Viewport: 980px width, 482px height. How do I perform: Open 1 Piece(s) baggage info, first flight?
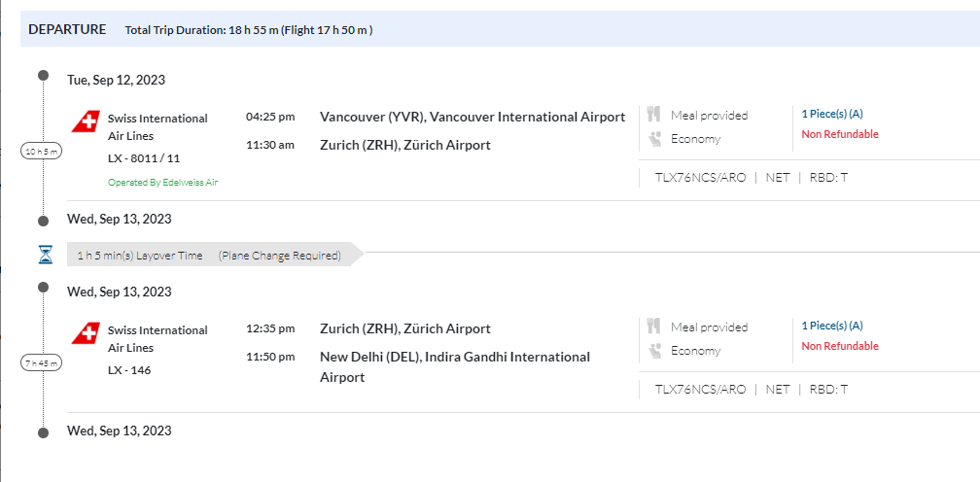coord(831,114)
